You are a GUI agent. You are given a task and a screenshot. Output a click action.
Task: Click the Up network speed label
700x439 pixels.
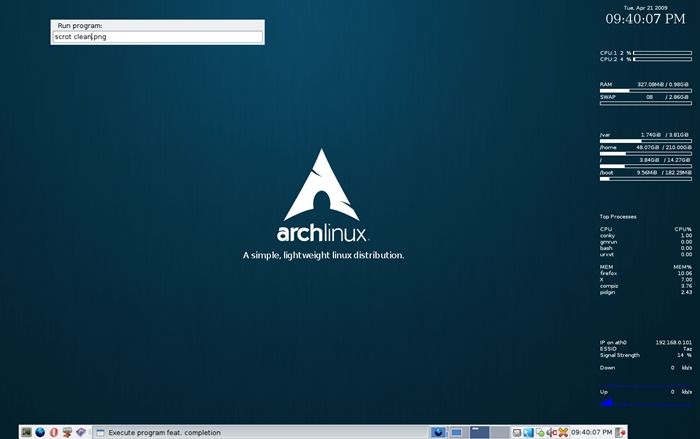604,392
